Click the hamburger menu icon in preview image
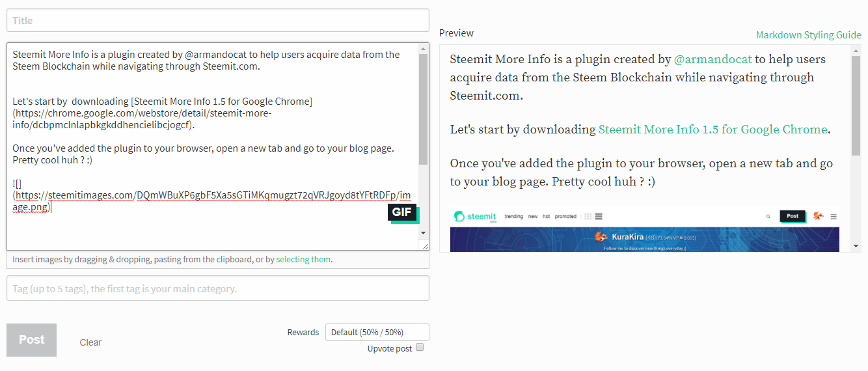 pyautogui.click(x=834, y=217)
